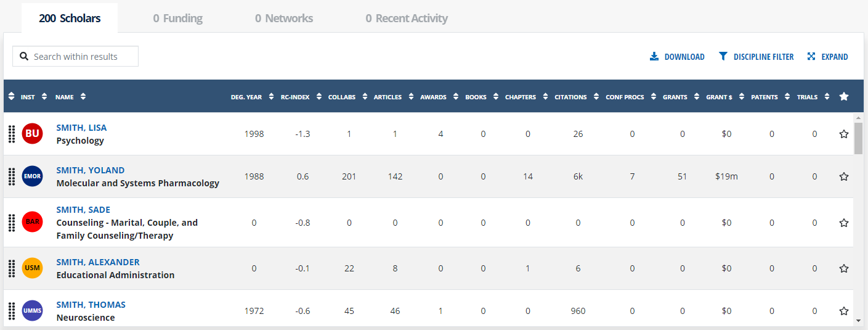
Task: Favorite Alexander Smith with the star
Action: [844, 268]
